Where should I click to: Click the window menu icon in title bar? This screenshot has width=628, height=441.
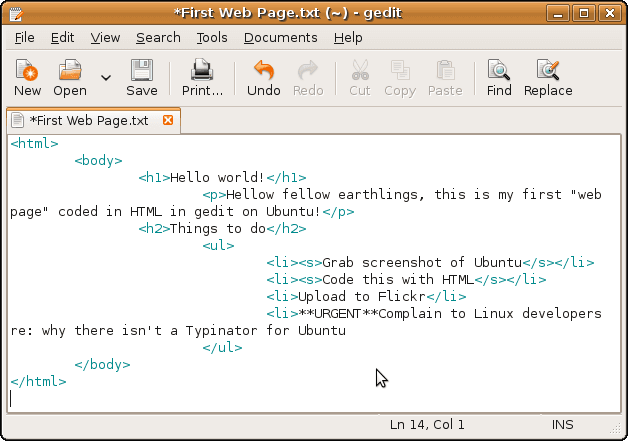pyautogui.click(x=15, y=12)
